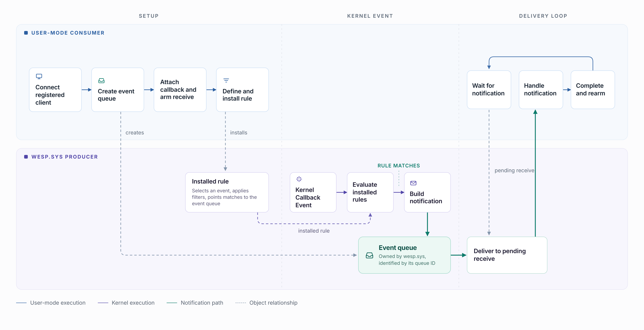Click the SETUP column heading
644x330 pixels.
[x=149, y=16]
